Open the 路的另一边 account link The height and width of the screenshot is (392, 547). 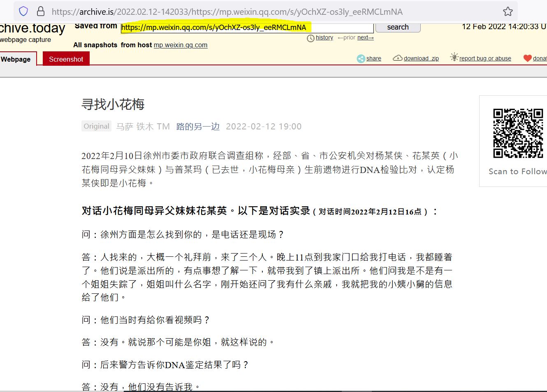click(198, 127)
